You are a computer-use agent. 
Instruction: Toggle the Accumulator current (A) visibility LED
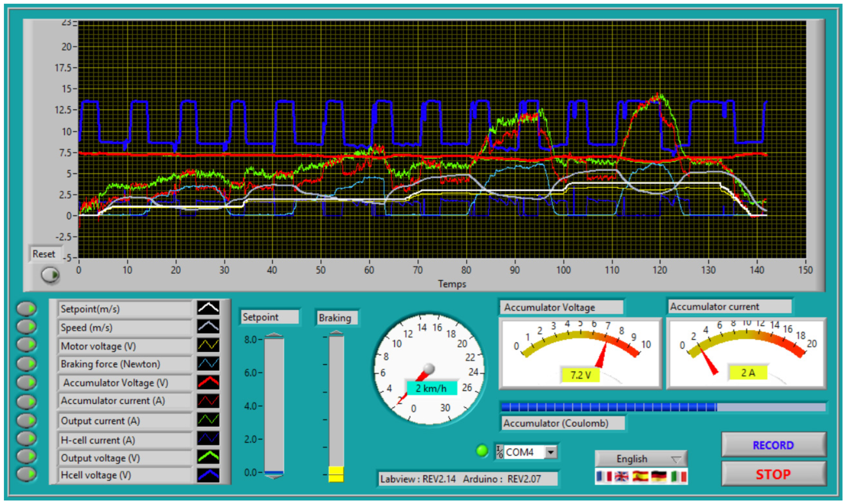(x=27, y=402)
